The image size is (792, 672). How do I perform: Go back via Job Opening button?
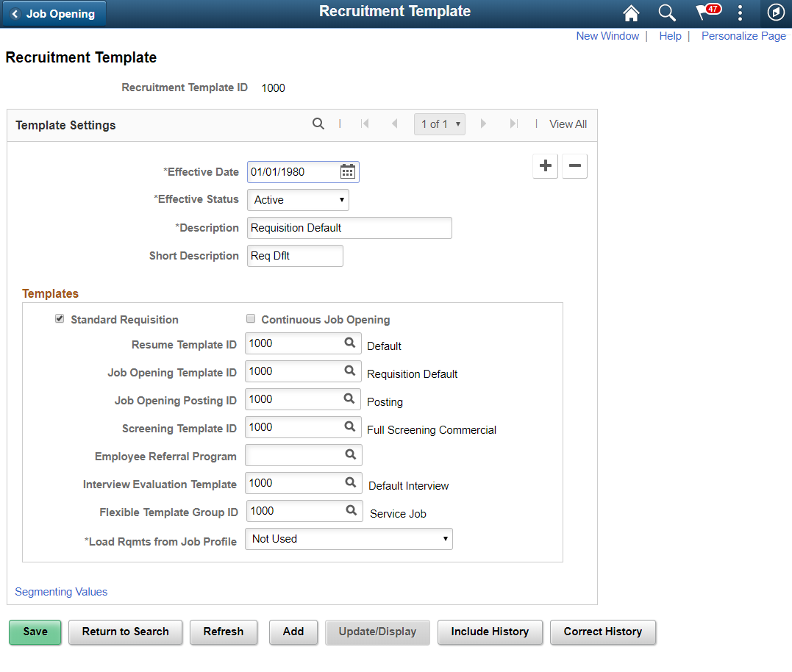coord(54,14)
